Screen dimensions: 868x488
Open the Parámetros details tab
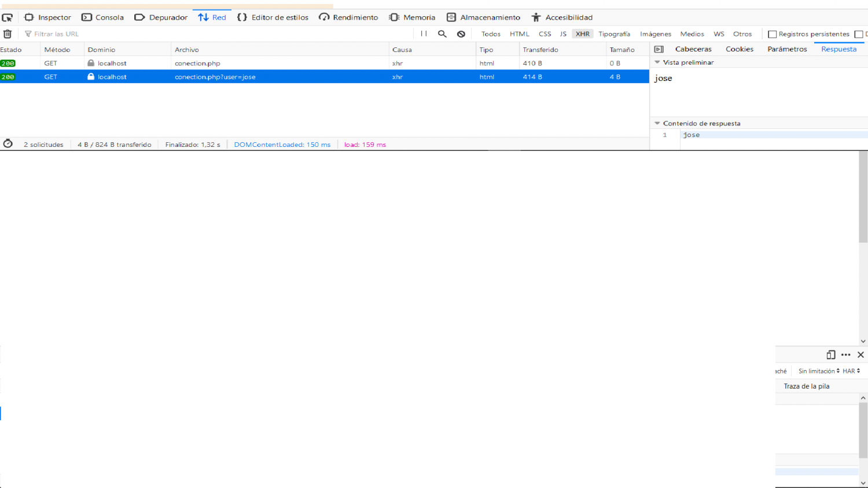click(x=787, y=49)
